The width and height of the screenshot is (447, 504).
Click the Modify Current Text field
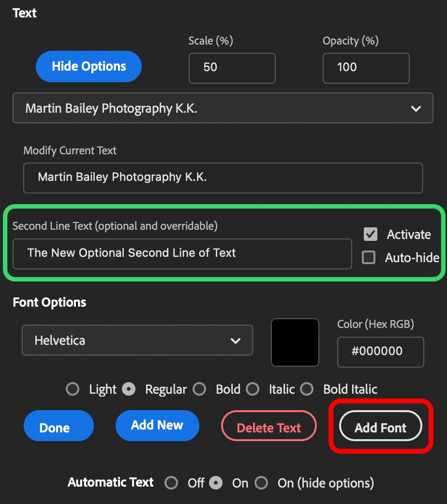point(223,178)
